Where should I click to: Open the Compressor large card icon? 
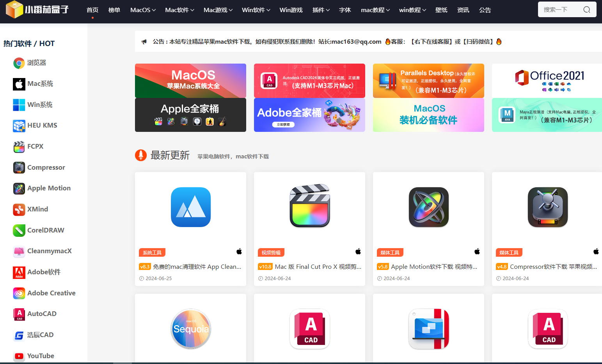point(548,207)
